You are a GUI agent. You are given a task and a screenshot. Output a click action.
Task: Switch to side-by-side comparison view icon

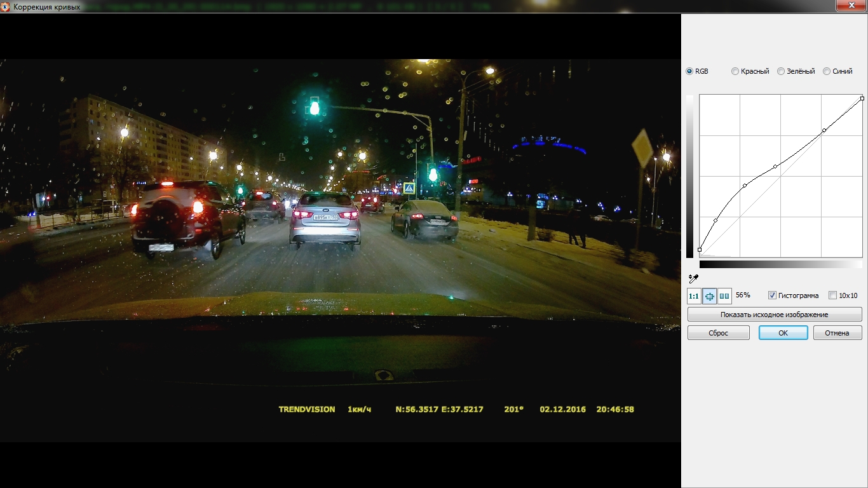pos(724,296)
